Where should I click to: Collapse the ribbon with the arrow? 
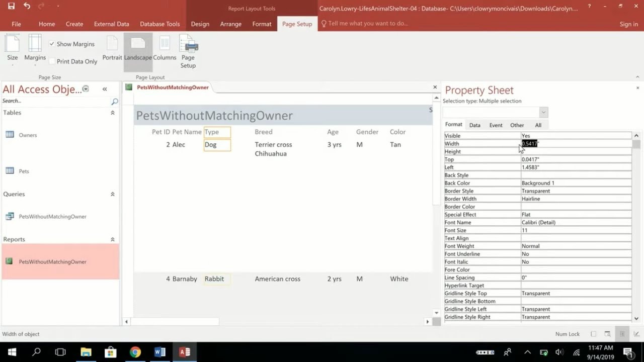pyautogui.click(x=637, y=77)
